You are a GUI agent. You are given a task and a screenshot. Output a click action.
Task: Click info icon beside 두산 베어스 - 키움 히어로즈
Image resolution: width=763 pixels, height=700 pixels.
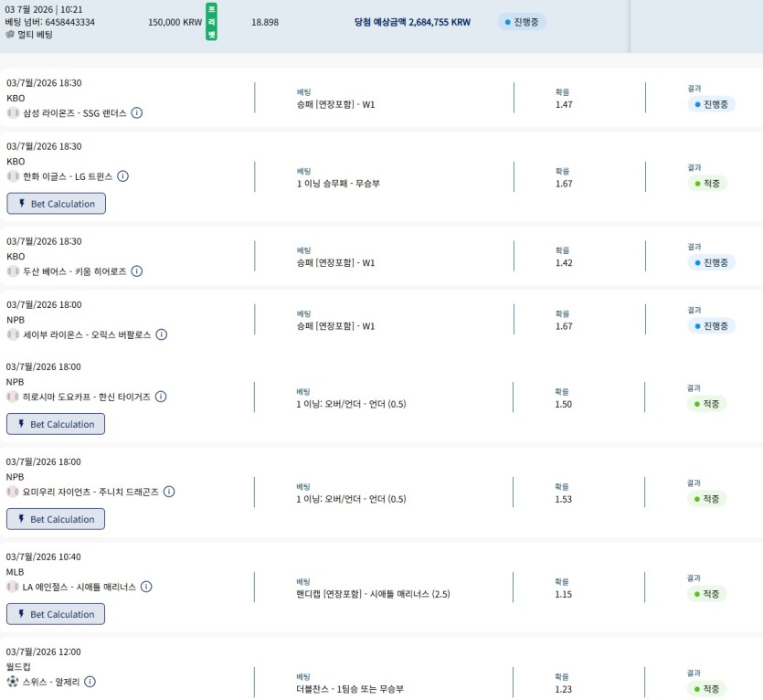(x=137, y=271)
